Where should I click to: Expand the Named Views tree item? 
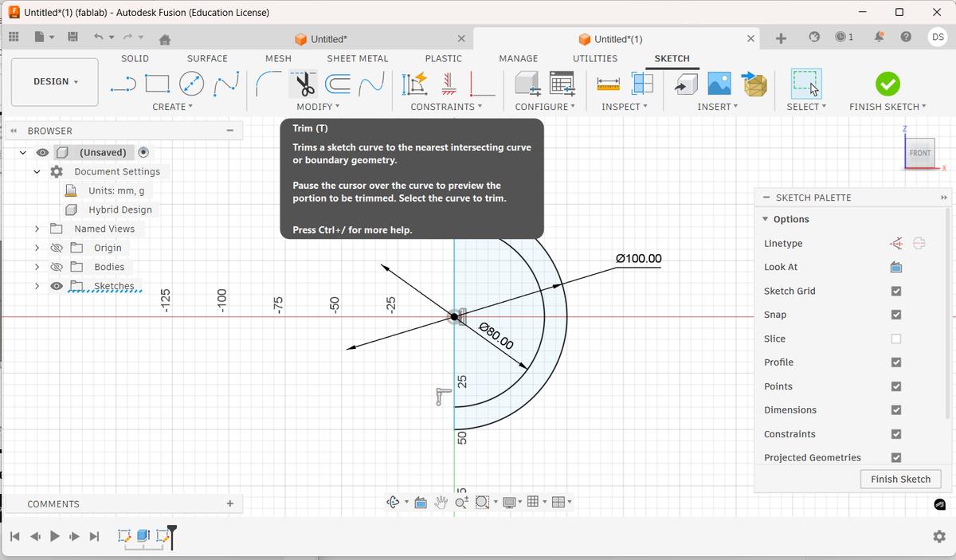tap(37, 229)
